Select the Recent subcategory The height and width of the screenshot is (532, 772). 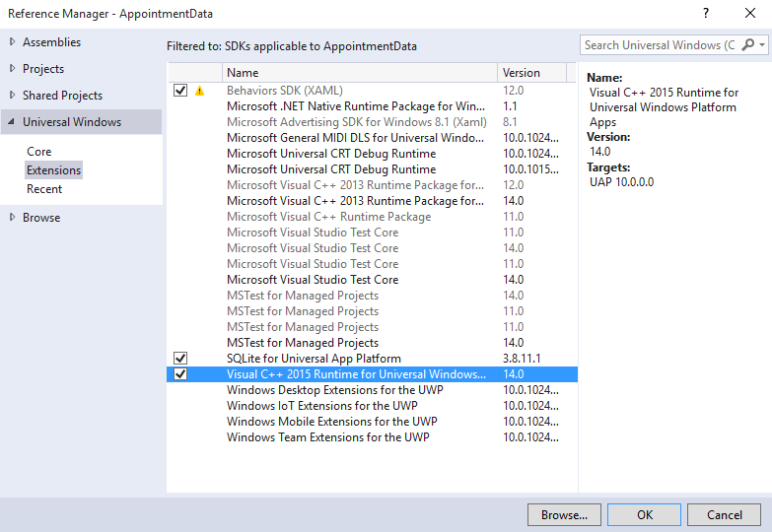pos(44,189)
